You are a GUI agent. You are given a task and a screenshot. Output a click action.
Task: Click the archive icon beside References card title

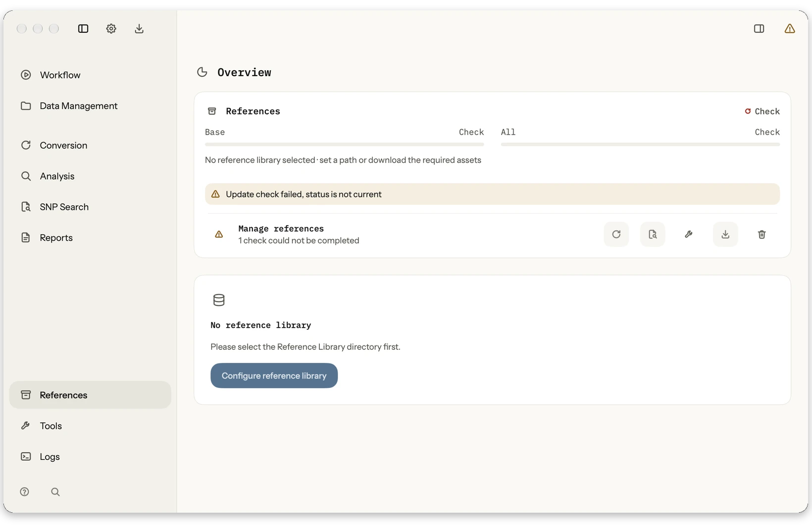click(212, 111)
